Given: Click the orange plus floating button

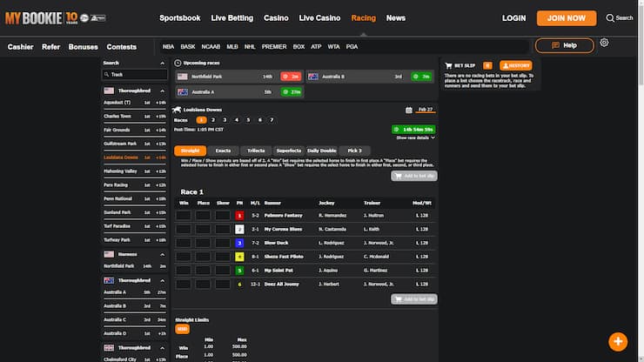Looking at the screenshot, I should point(618,341).
